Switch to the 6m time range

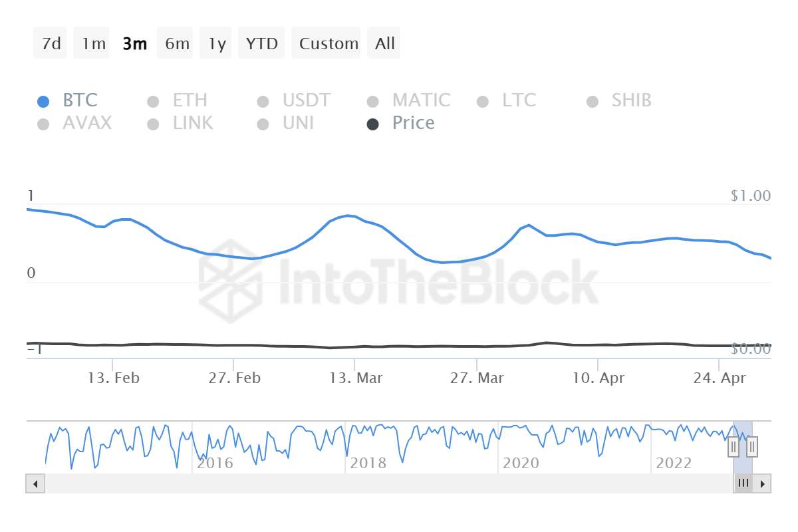click(x=175, y=43)
